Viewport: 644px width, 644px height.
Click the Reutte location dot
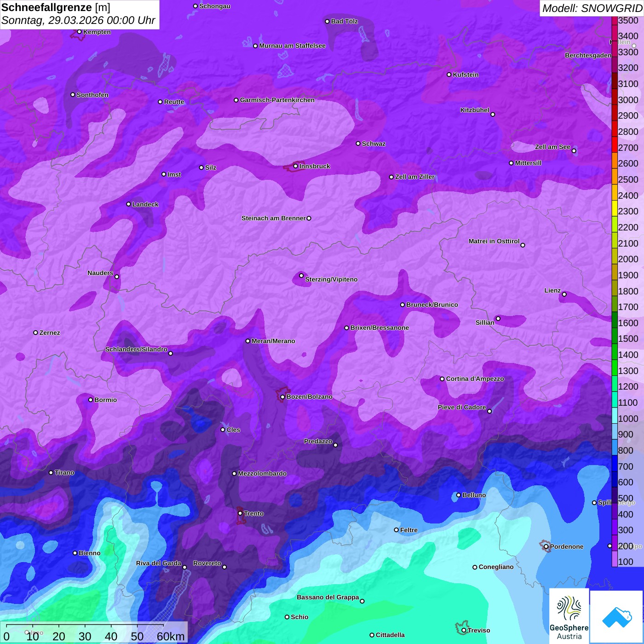[160, 102]
